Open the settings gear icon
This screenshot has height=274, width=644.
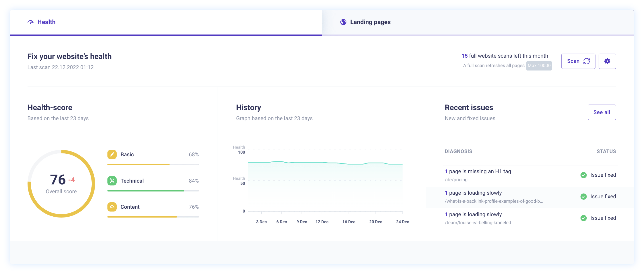point(607,61)
